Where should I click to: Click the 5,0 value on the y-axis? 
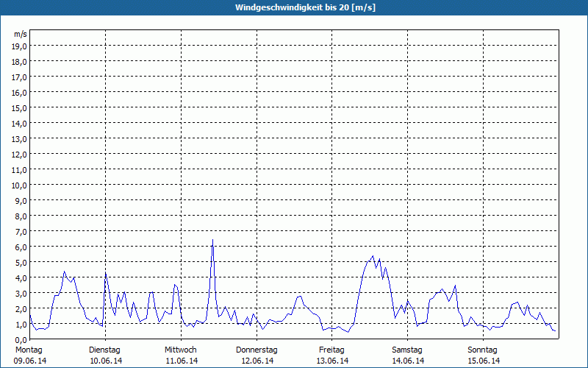20,262
